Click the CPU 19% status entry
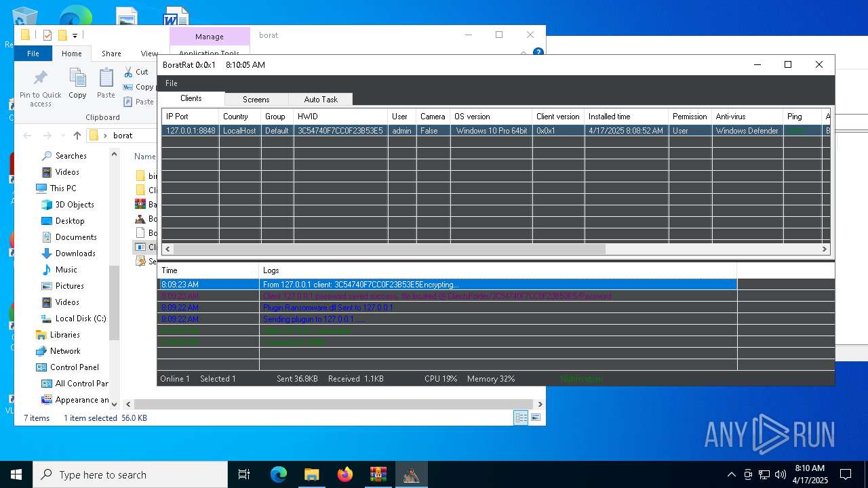Viewport: 868px width, 488px height. (441, 379)
